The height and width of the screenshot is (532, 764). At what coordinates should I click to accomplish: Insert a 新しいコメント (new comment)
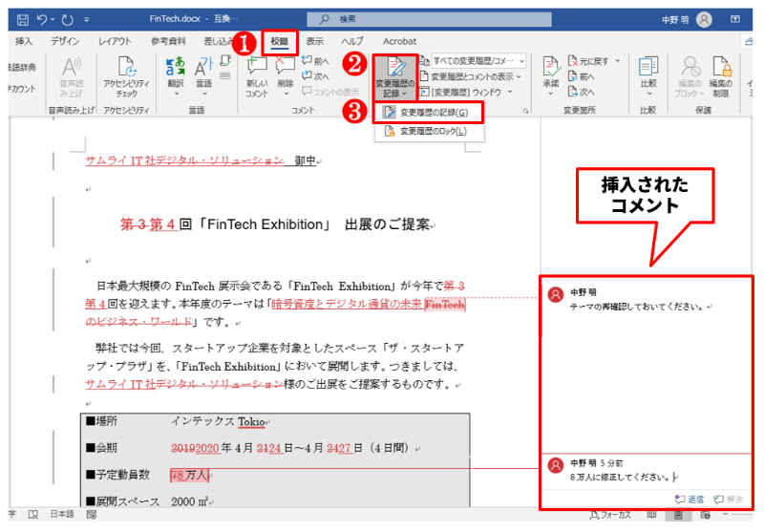(256, 76)
